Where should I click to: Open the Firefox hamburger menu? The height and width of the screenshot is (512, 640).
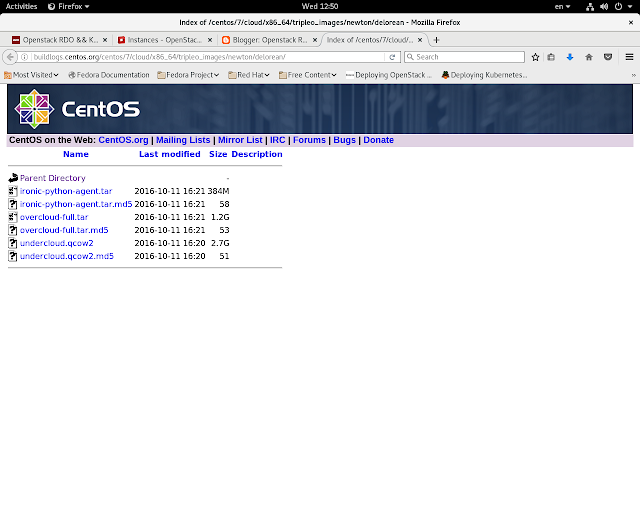[x=629, y=57]
